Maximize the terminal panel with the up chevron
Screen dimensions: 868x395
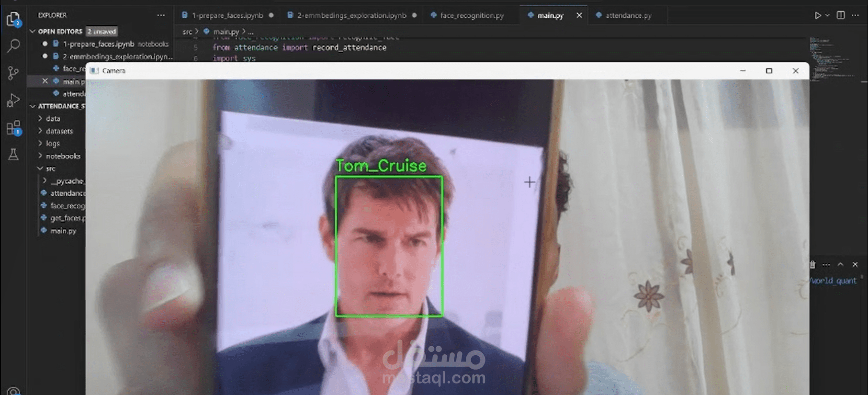tap(840, 264)
